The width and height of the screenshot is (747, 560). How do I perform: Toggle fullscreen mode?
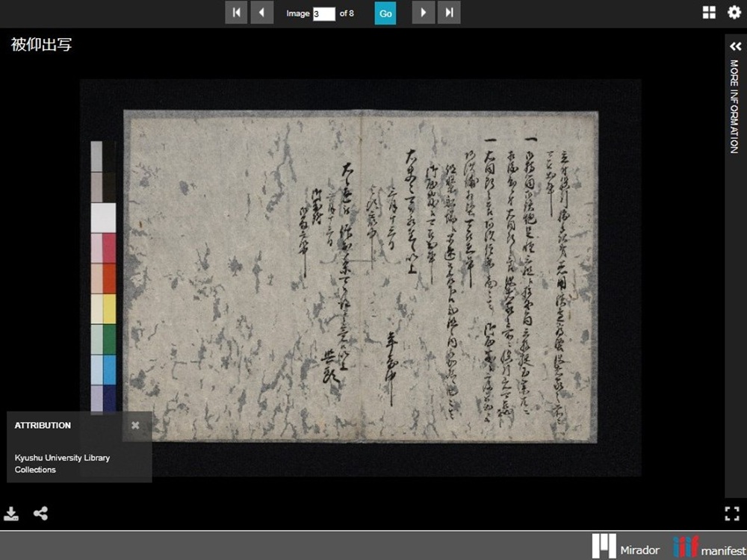tap(731, 513)
